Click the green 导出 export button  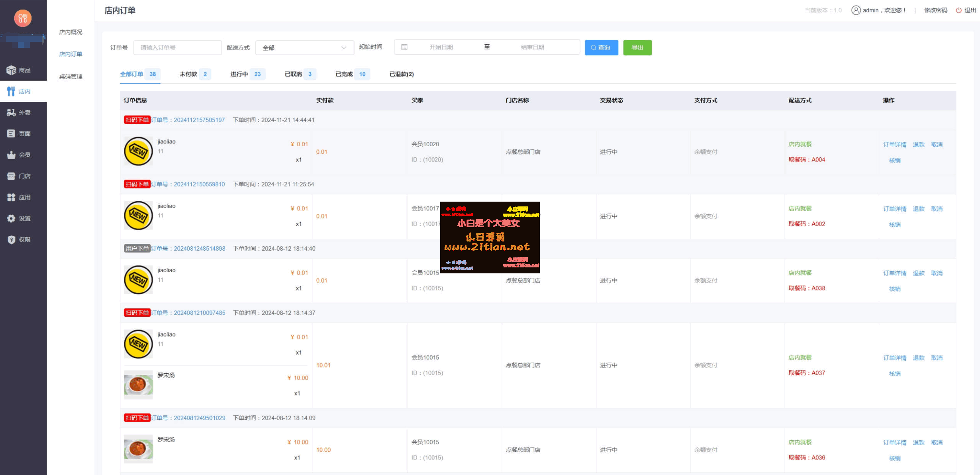click(x=637, y=47)
